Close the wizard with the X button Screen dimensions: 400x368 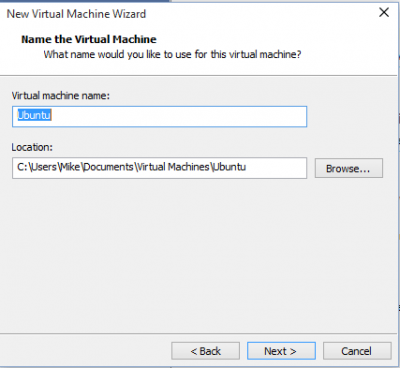click(384, 12)
